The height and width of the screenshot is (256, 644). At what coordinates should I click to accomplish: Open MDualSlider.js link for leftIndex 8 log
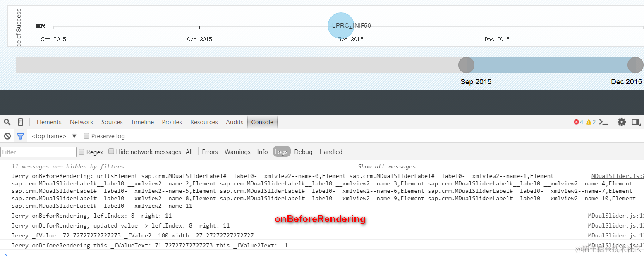615,216
